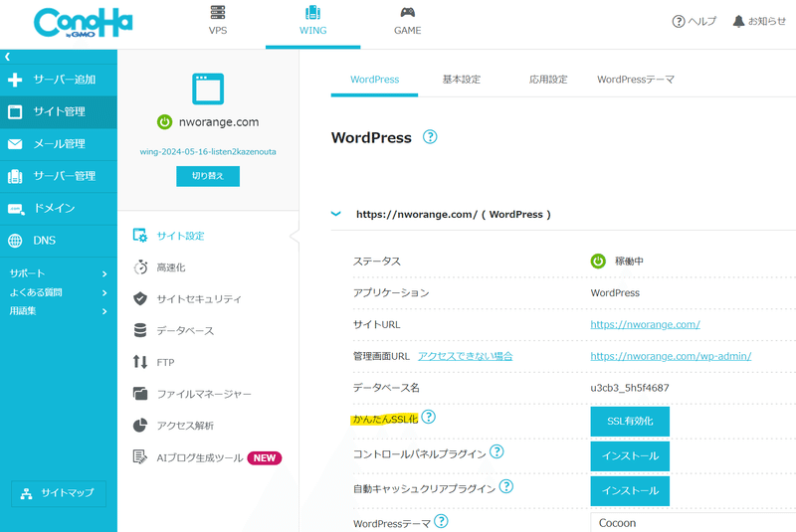
Task: Click the かんたんSSL化 label
Action: click(x=384, y=420)
